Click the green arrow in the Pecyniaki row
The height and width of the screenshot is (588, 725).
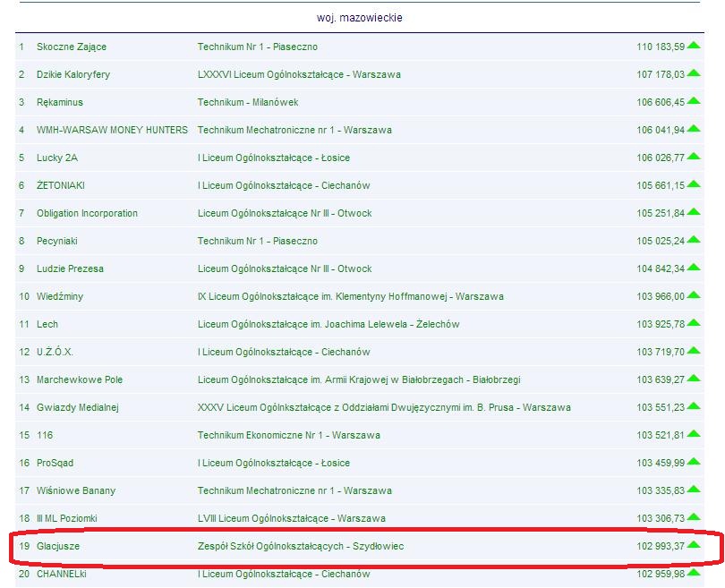click(694, 240)
